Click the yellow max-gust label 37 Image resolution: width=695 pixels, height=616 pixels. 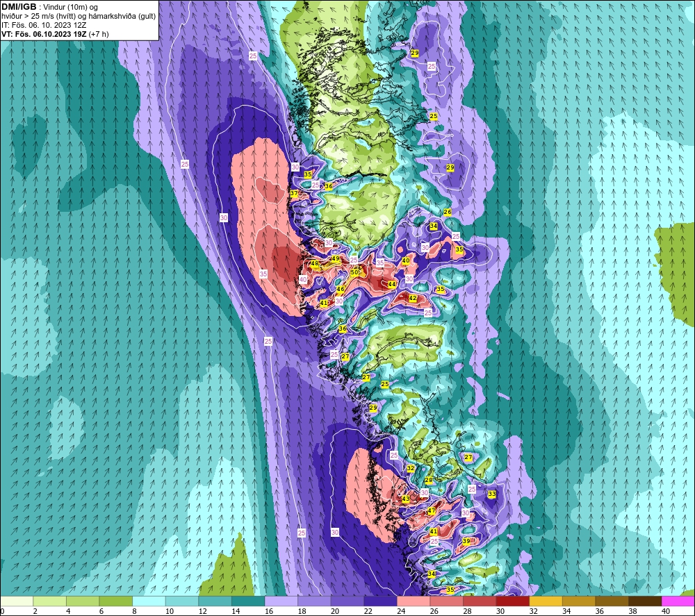[294, 194]
